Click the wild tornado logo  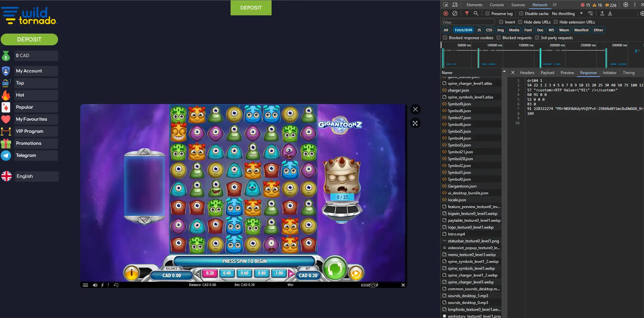pos(29,16)
